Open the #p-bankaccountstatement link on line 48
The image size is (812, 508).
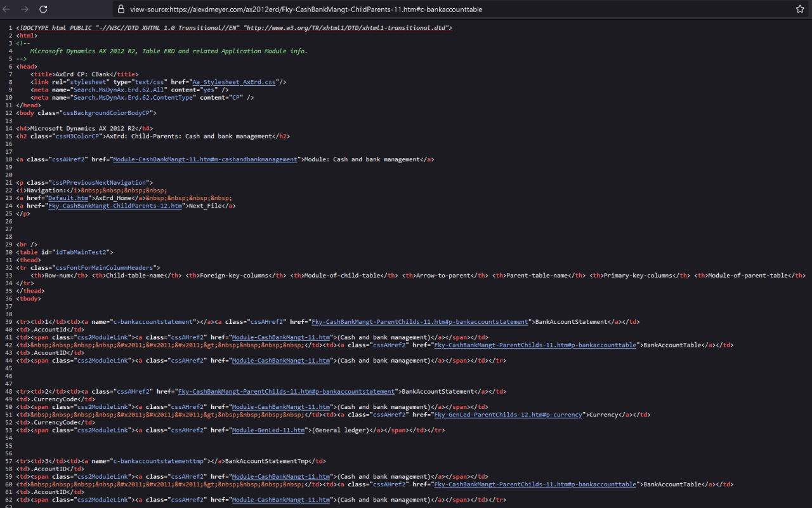pos(286,391)
